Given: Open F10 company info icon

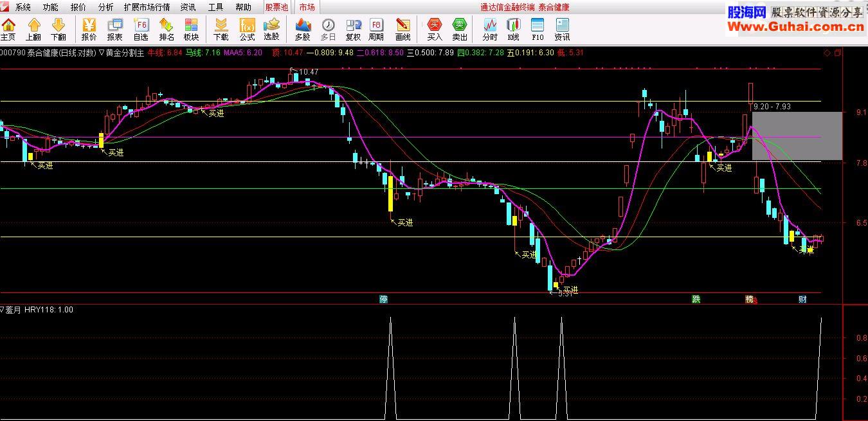Looking at the screenshot, I should point(538,30).
